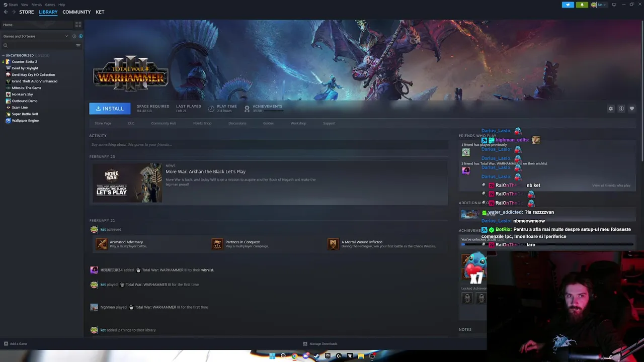Viewport: 644px width, 362px height.
Task: Open the Friends menu
Action: (36, 5)
